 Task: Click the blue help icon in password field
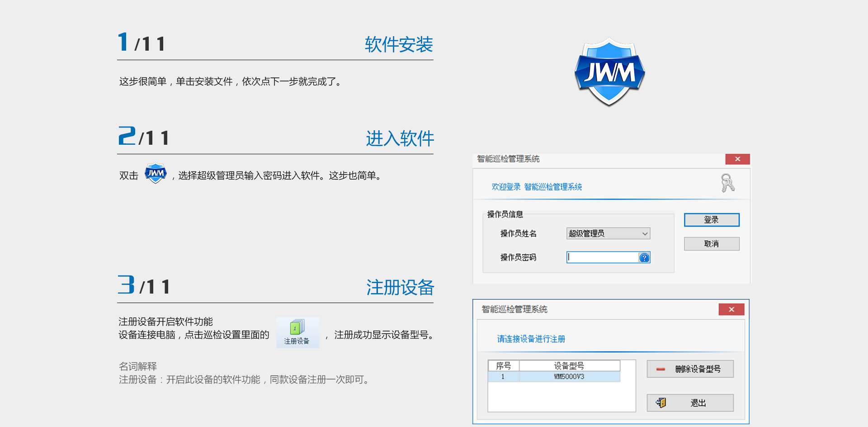[x=644, y=258]
